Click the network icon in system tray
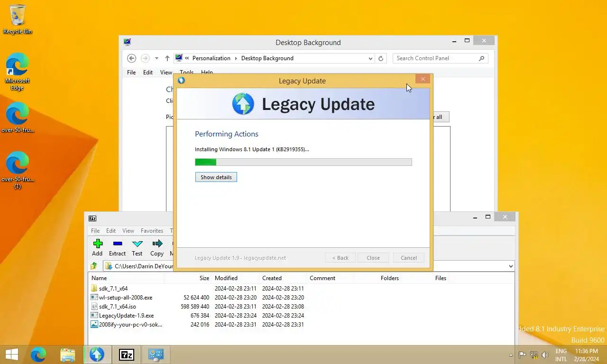The image size is (607, 364). click(x=534, y=355)
